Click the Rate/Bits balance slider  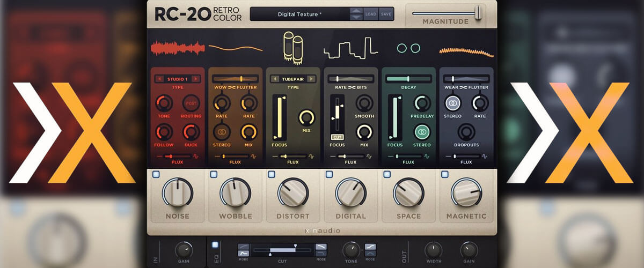coord(351,78)
